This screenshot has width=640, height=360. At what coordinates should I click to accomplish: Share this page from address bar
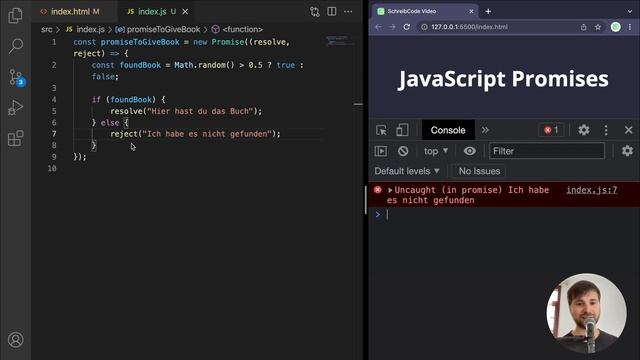584,27
